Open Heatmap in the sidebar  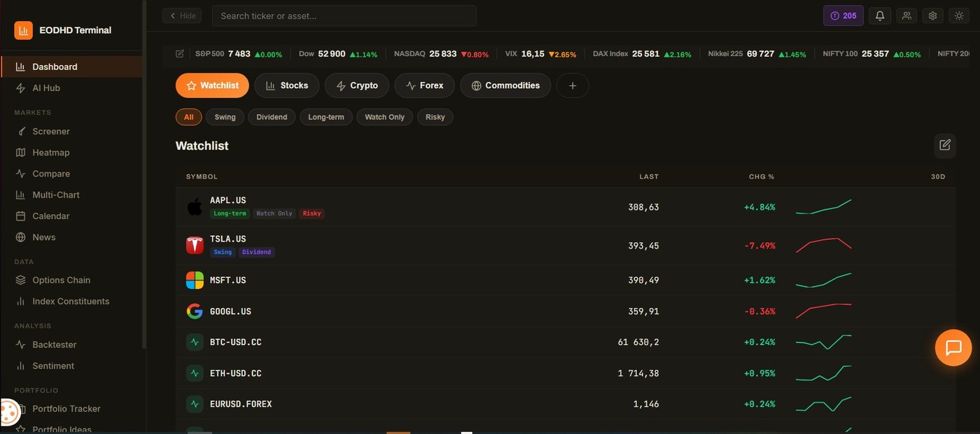click(x=71, y=152)
